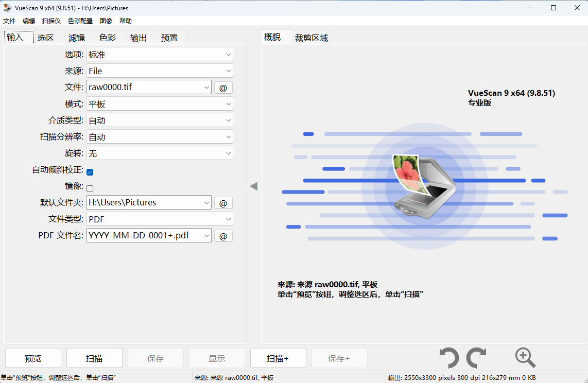Open the 选项 dropdown showing 标准
This screenshot has height=383, width=588.
tap(160, 55)
